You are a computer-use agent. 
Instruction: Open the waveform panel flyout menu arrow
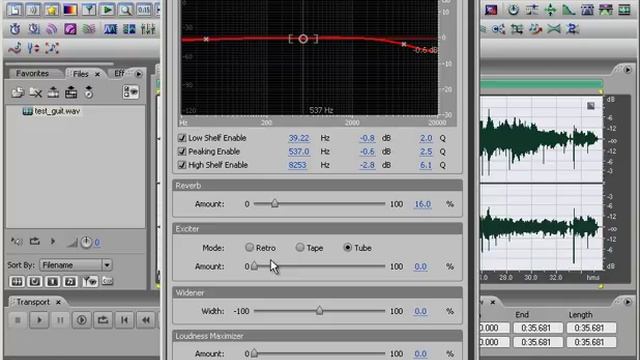628,70
